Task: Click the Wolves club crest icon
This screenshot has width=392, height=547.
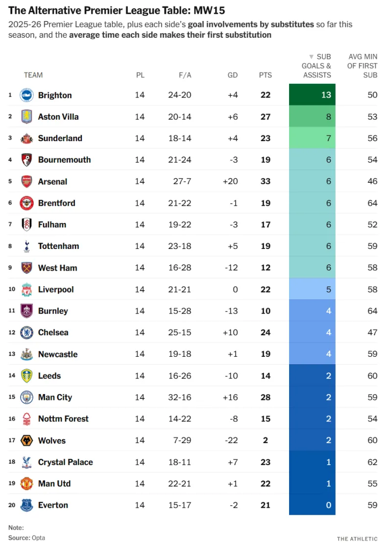Action: [x=26, y=440]
